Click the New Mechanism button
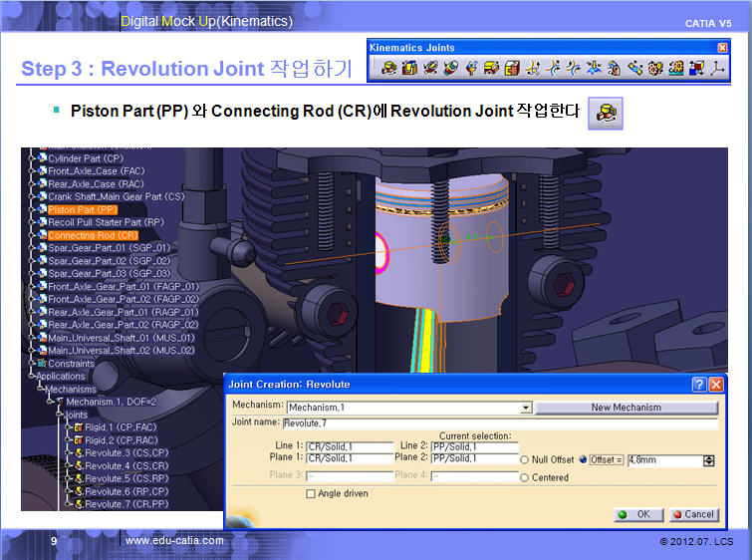This screenshot has height=560, width=752. pyautogui.click(x=627, y=408)
